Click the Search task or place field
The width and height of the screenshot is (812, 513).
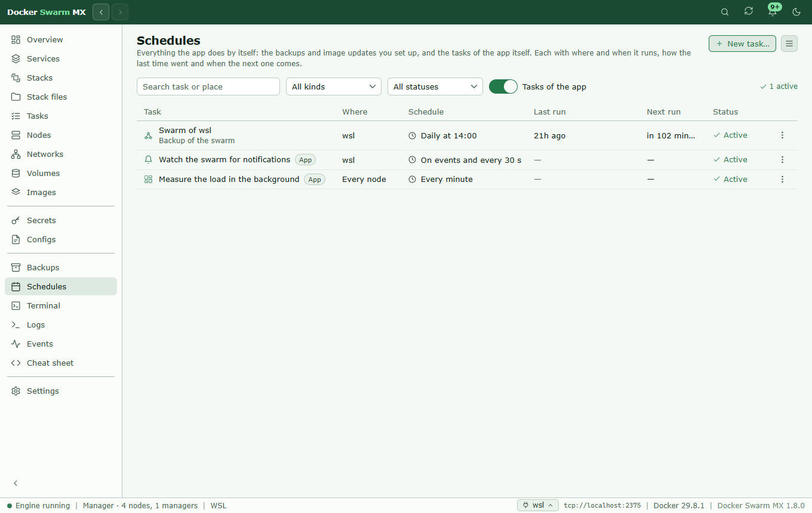(x=208, y=86)
